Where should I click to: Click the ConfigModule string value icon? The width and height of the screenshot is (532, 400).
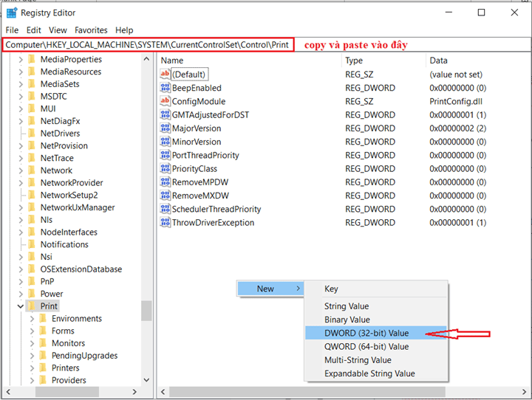click(166, 101)
